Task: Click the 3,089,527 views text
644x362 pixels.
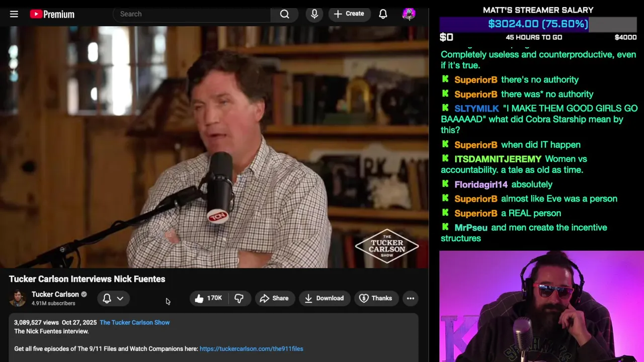Action: click(x=36, y=323)
